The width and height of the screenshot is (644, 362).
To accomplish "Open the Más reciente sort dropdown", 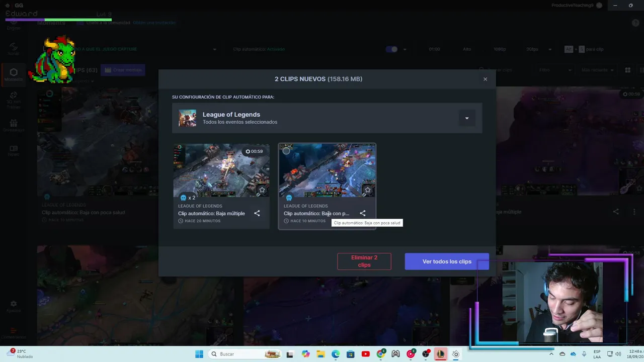I will click(x=598, y=70).
